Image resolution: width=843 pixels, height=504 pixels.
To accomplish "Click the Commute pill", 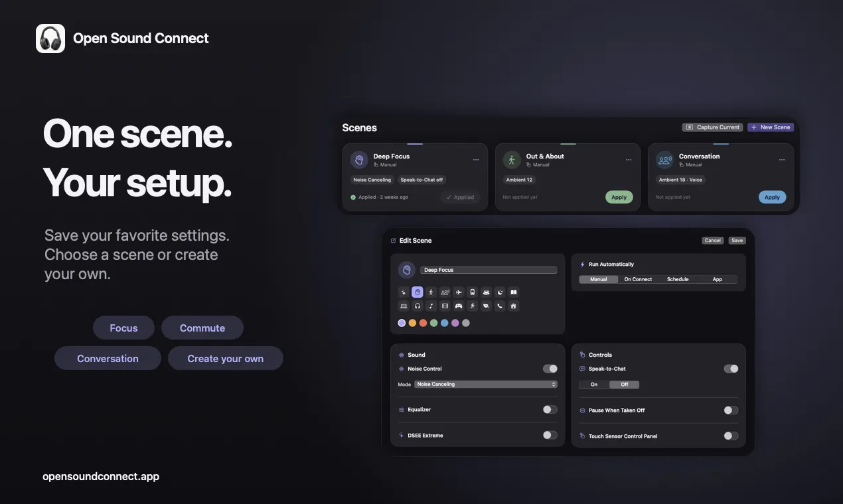I will click(x=202, y=328).
